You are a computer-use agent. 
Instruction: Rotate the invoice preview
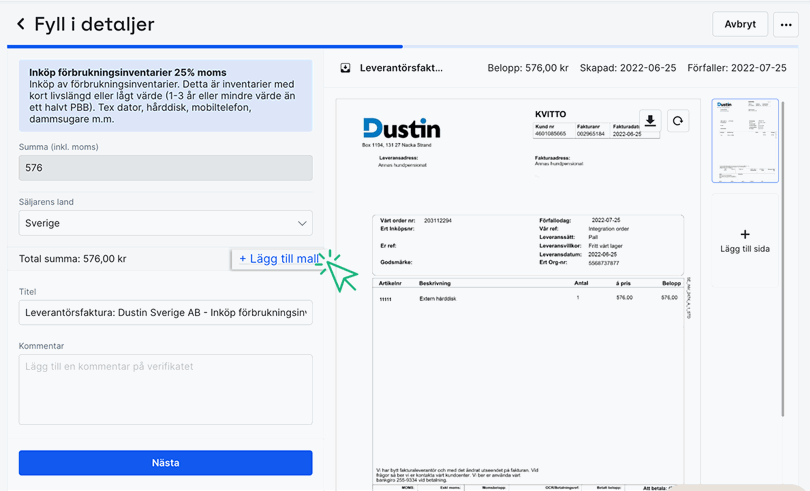(677, 121)
